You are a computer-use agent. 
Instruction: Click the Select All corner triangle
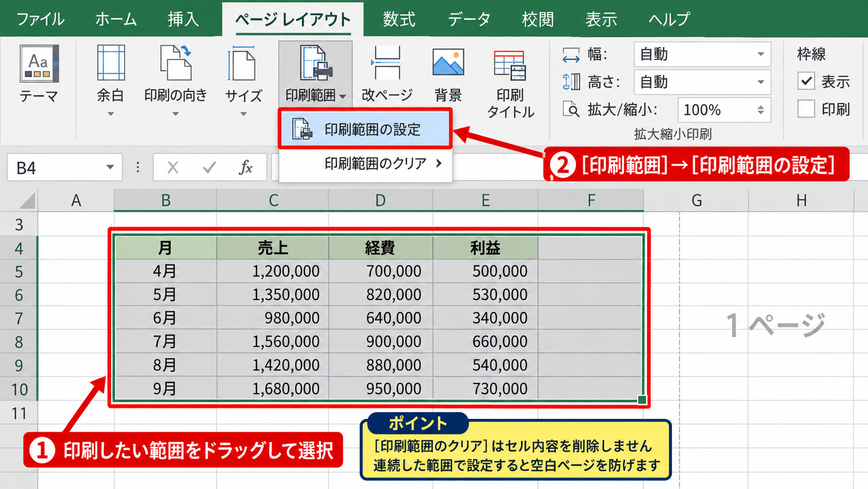coord(26,200)
